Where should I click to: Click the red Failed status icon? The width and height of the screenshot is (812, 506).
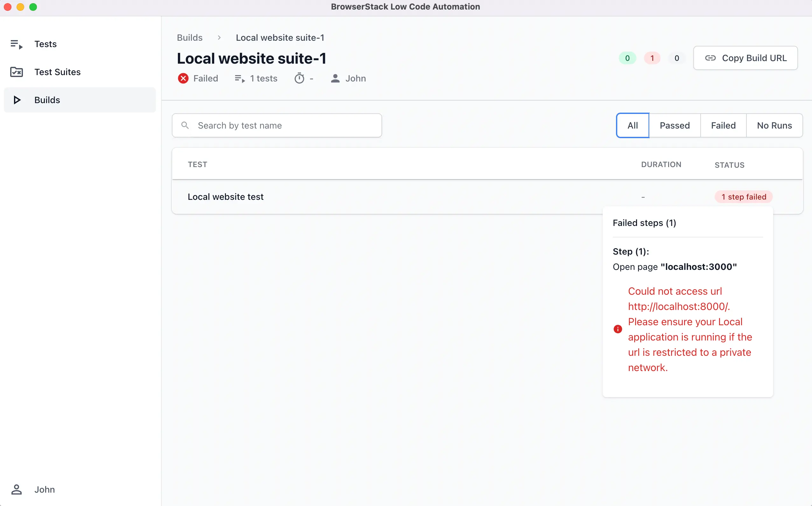click(x=183, y=78)
